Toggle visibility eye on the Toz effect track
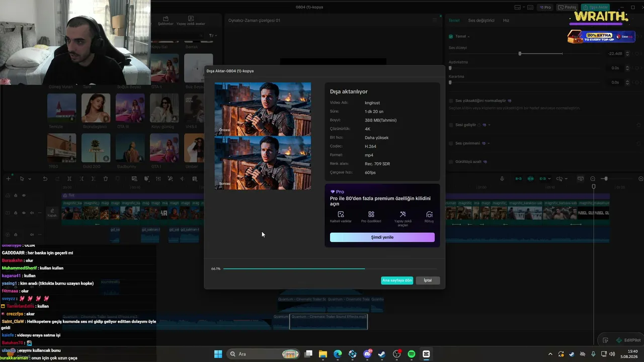 [x=24, y=196]
